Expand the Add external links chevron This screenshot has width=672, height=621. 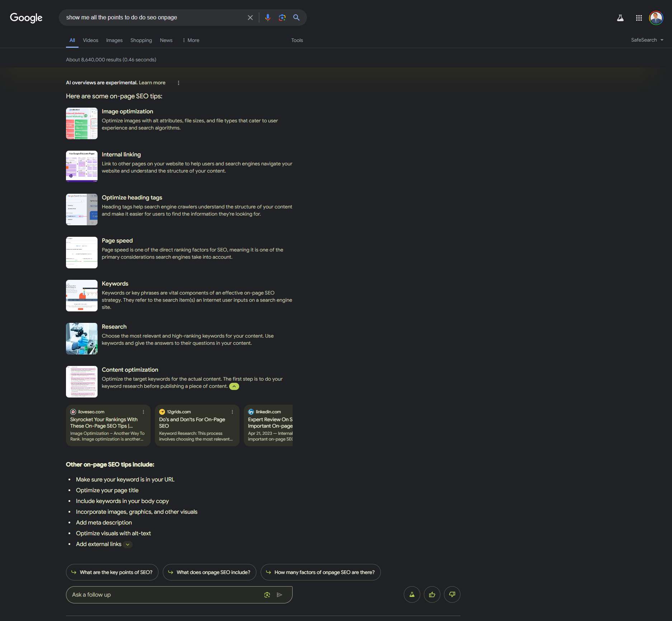pos(128,545)
